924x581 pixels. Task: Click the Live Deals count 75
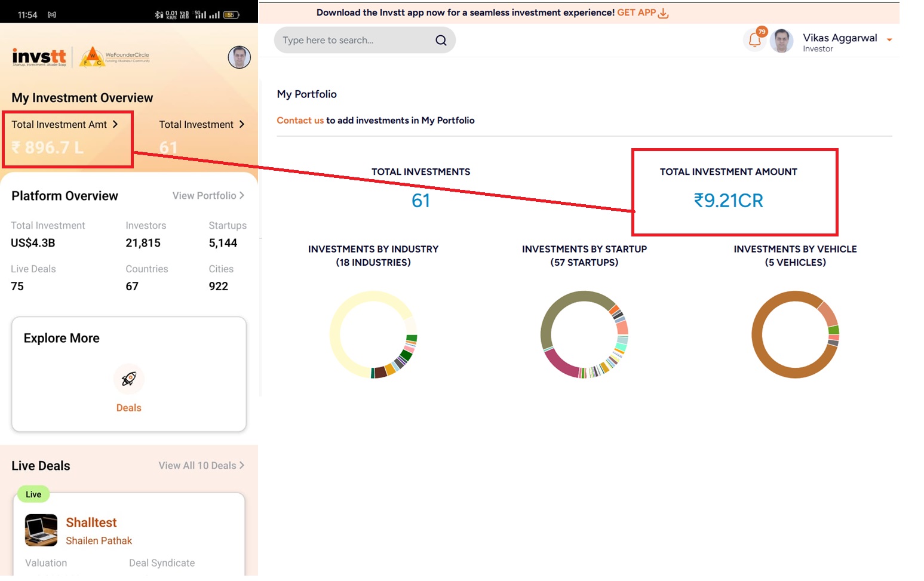[x=17, y=287]
